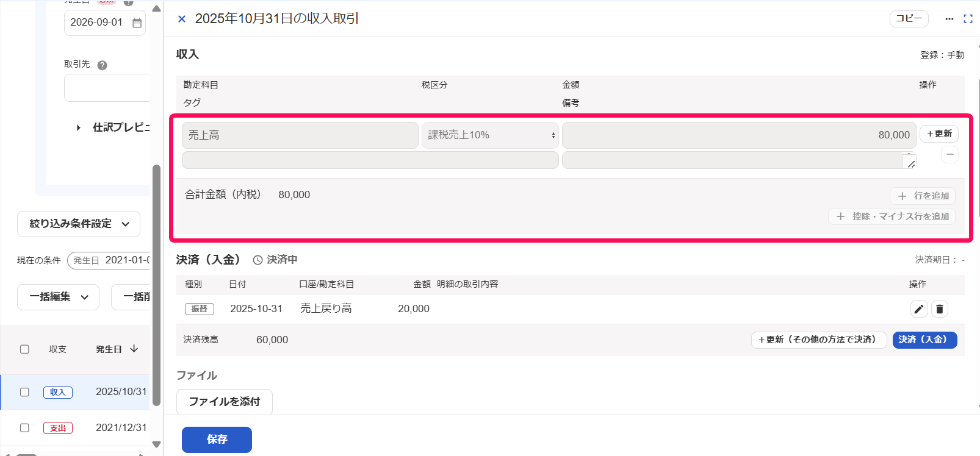
Task: Click the blue 決済（入金）button
Action: [924, 340]
